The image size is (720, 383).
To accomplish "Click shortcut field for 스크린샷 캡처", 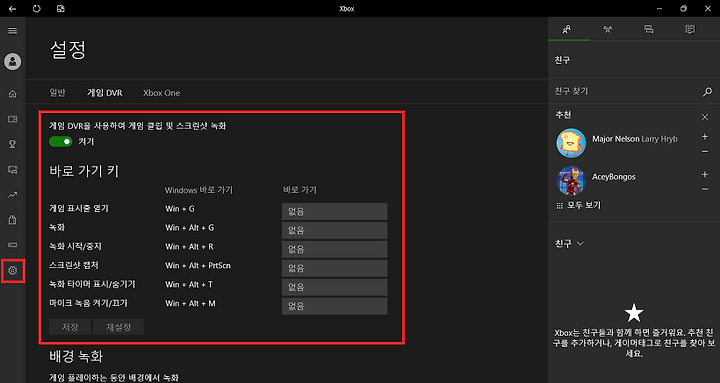I will 334,268.
